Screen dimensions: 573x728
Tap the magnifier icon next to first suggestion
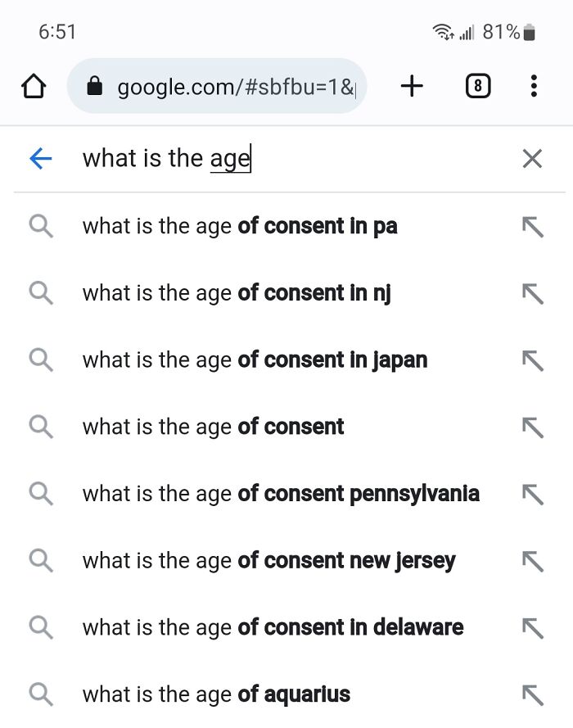coord(40,227)
